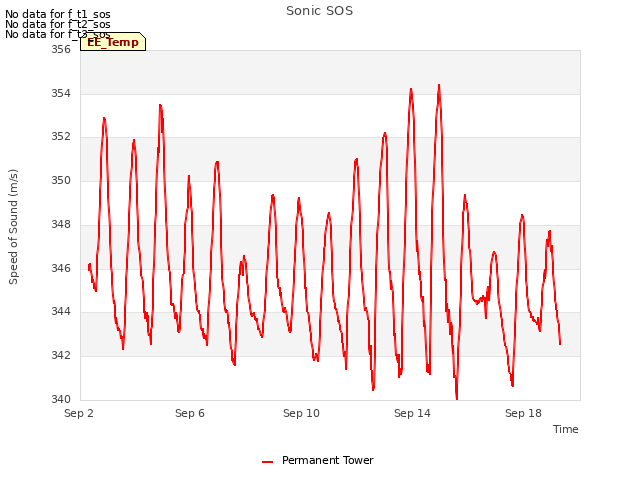This screenshot has height=480, width=640.
Task: Select the Sep 18 x-axis label
Action: click(523, 413)
